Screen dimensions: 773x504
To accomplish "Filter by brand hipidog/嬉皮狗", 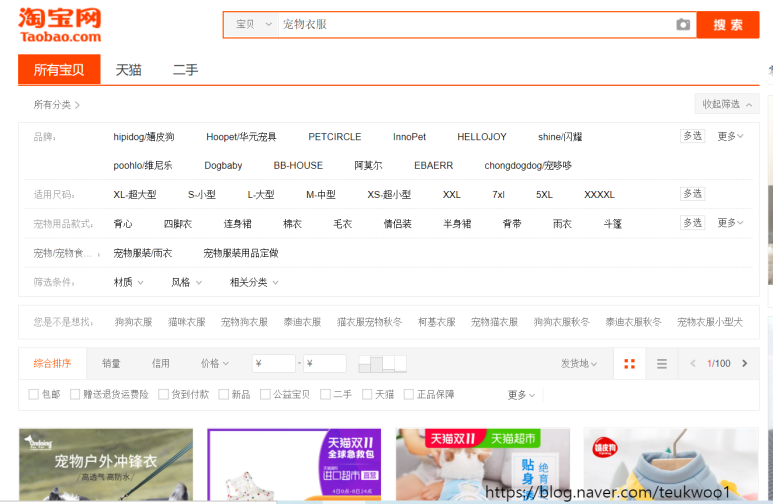I will 143,137.
